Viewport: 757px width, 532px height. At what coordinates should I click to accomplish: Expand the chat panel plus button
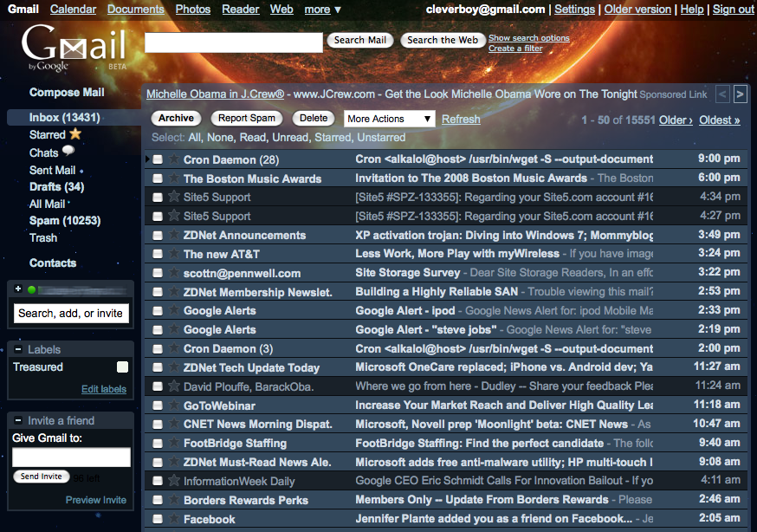18,289
